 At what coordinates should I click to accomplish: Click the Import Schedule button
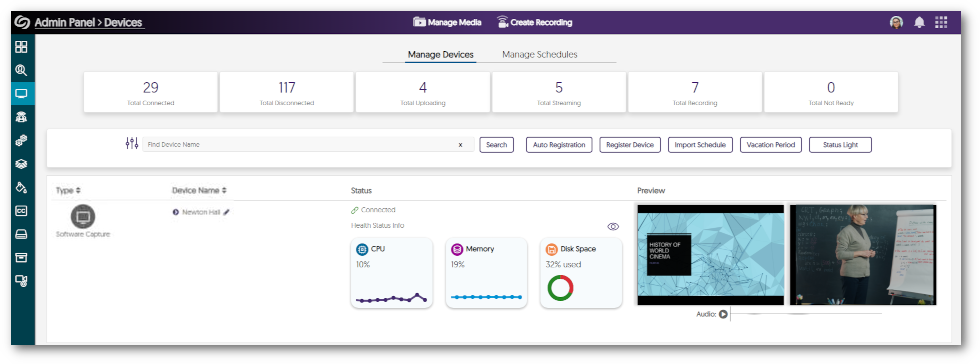click(701, 144)
